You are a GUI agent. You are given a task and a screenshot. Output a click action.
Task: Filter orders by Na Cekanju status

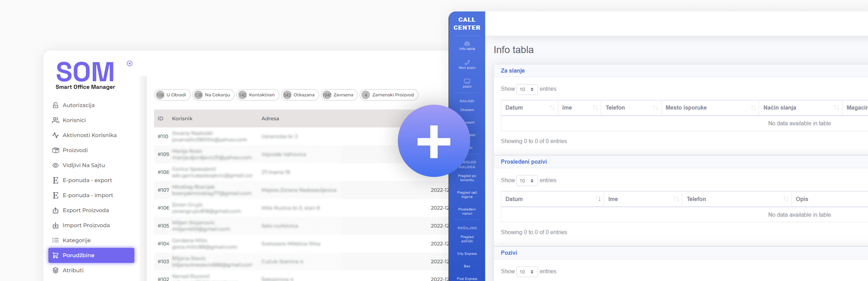(213, 95)
